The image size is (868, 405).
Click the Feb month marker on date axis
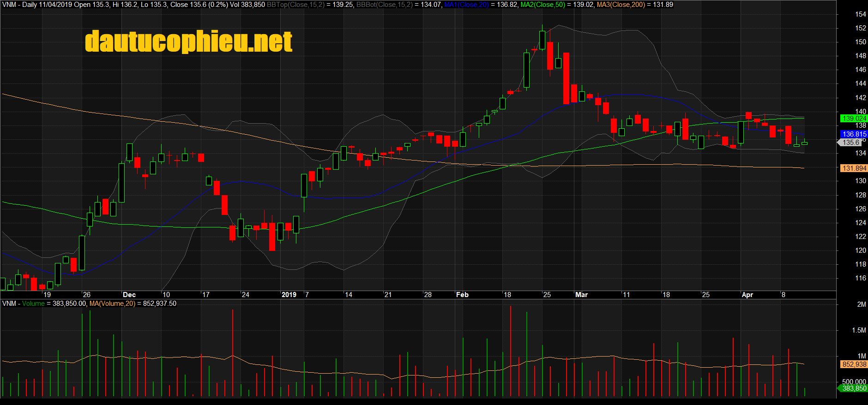462,295
